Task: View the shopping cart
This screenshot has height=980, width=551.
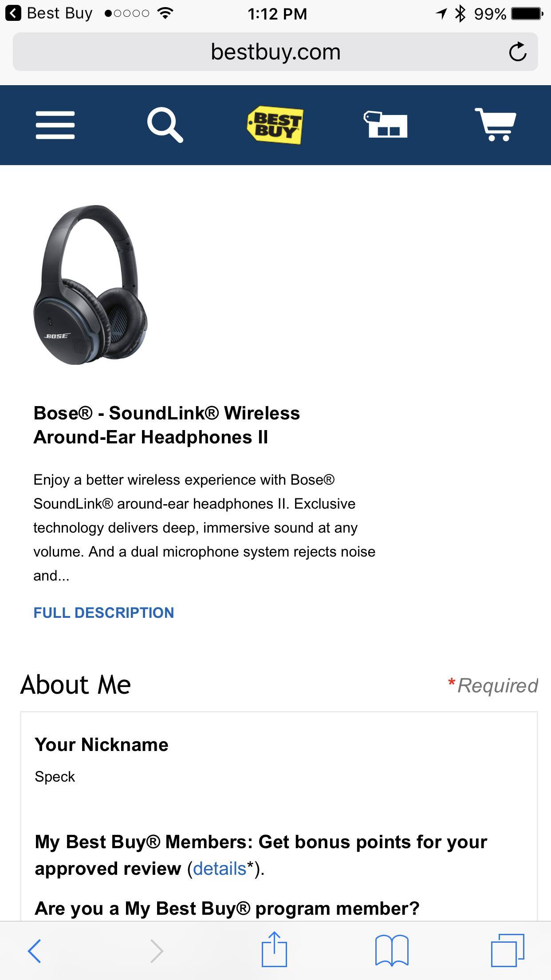Action: click(x=495, y=125)
